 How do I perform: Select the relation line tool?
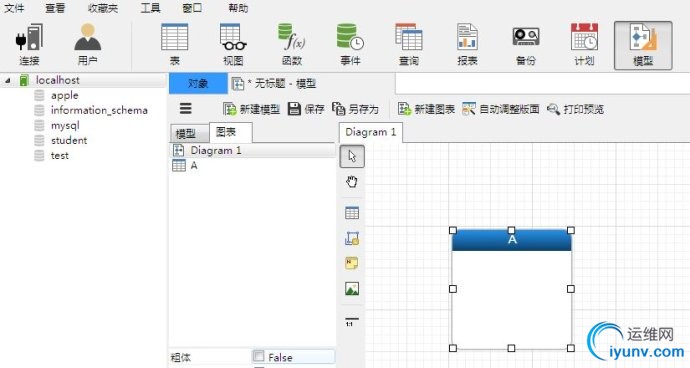click(x=352, y=321)
